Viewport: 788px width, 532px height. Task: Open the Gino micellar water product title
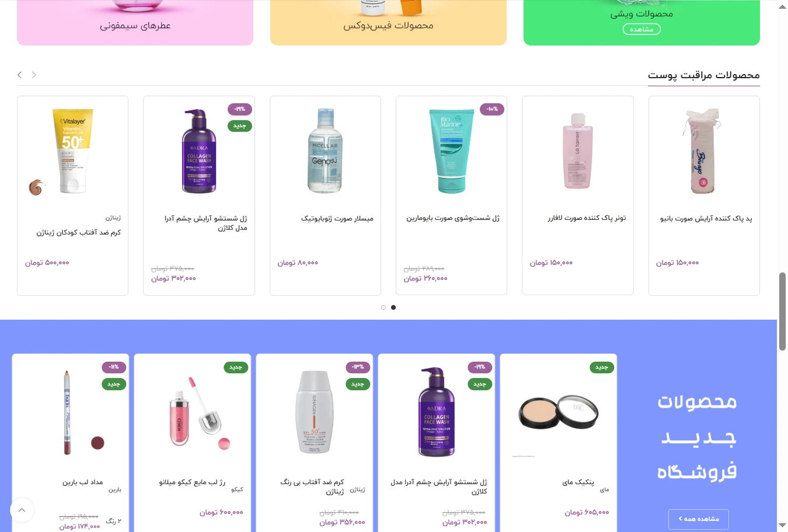point(337,218)
